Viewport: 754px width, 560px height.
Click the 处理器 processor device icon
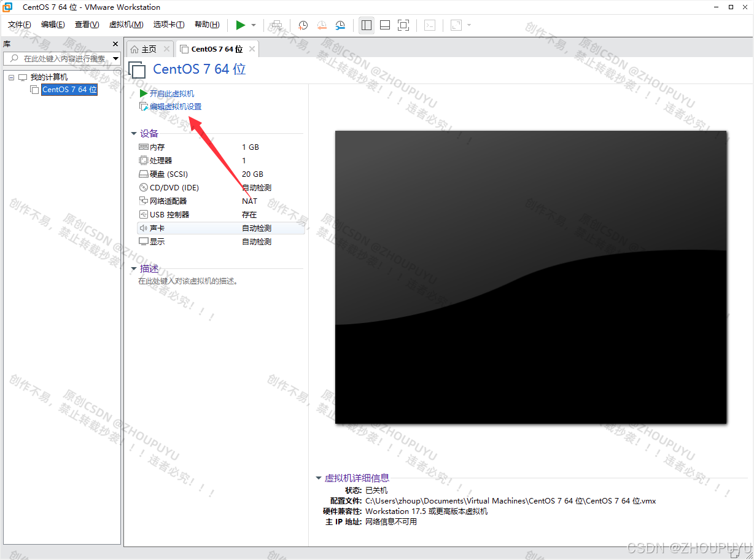(144, 161)
